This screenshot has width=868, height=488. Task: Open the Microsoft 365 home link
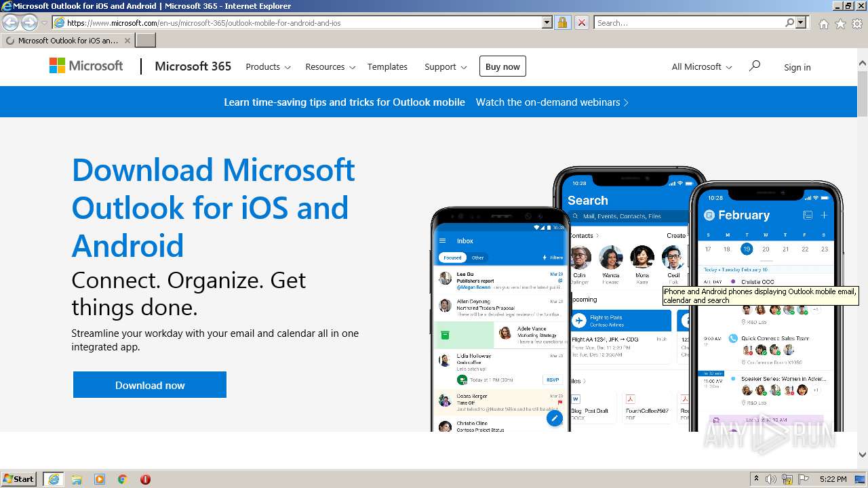193,66
